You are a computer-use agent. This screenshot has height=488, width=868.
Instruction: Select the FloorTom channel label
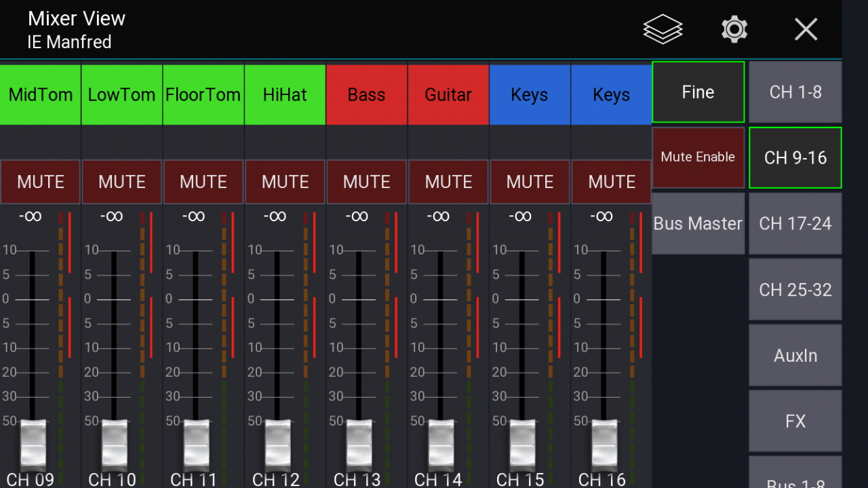[x=203, y=95]
